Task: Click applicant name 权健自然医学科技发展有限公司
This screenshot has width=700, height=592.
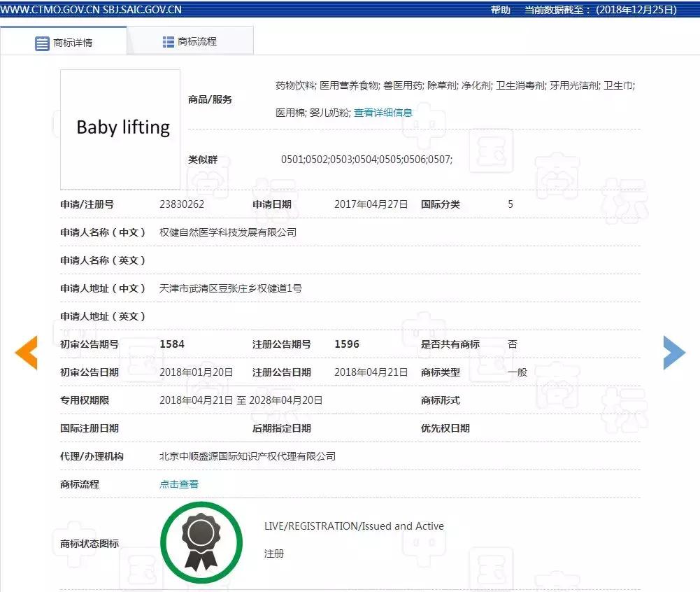Action: pyautogui.click(x=227, y=232)
